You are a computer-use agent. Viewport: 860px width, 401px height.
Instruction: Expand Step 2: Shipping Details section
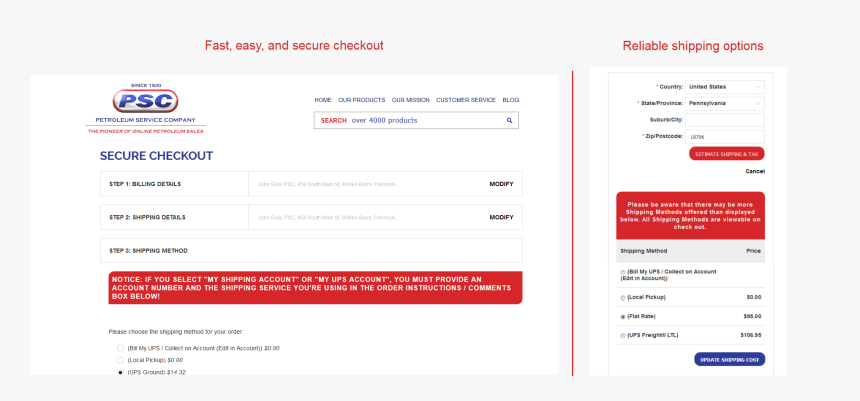pyautogui.click(x=311, y=217)
